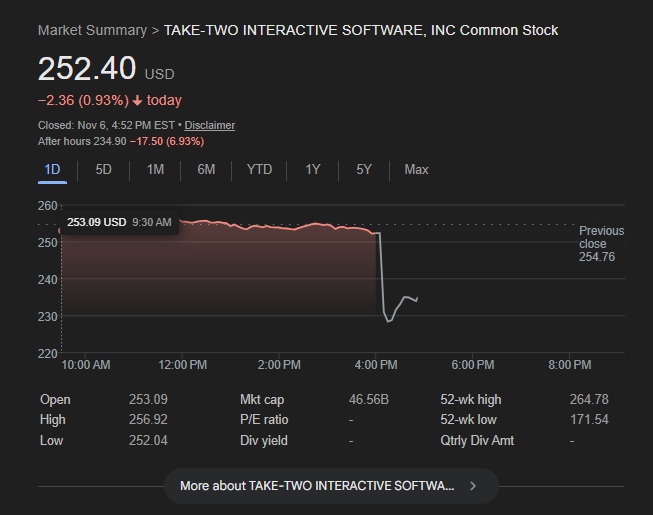Viewport: 653px width, 515px height.
Task: Click the Mkt cap value 46.56B
Action: tap(369, 399)
